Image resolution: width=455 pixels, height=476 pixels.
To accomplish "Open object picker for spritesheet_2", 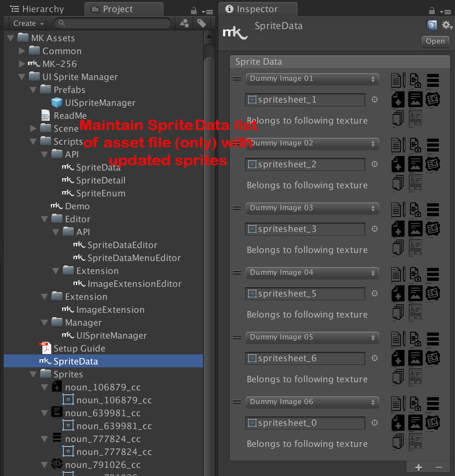I will coord(375,164).
